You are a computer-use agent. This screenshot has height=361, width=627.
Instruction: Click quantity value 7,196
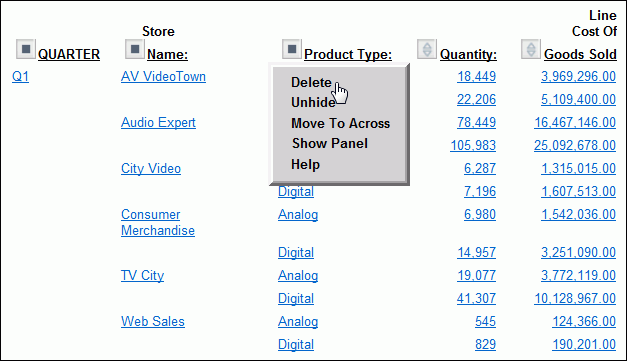click(x=480, y=191)
